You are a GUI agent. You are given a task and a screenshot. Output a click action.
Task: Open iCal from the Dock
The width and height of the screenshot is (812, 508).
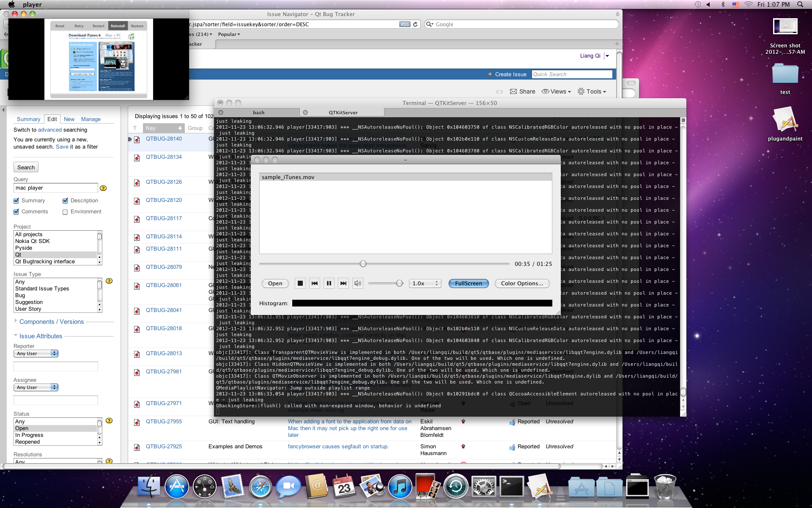pos(344,486)
